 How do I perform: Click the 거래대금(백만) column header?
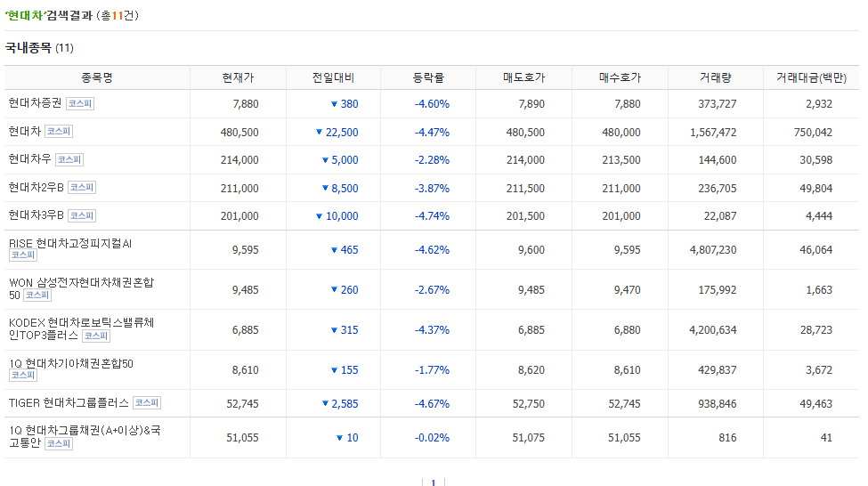[811, 77]
